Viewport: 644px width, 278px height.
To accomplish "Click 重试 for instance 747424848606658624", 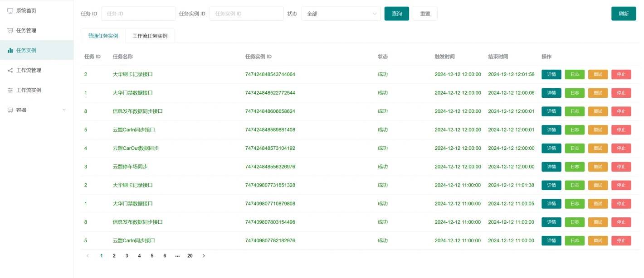I will pos(598,111).
